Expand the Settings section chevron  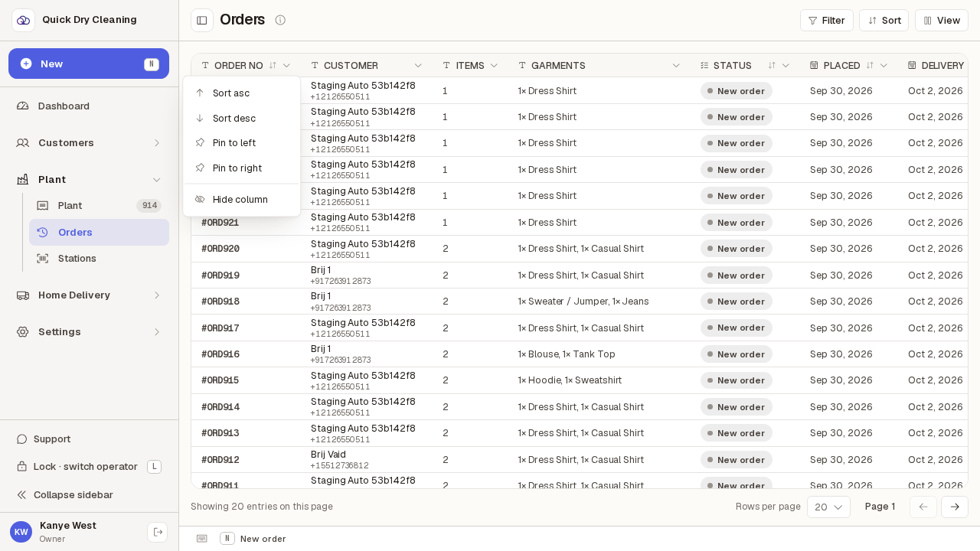(157, 332)
